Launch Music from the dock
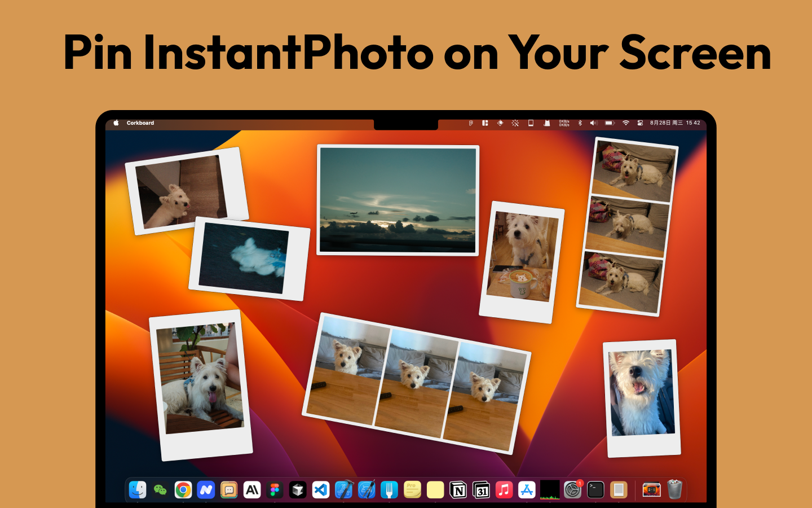The height and width of the screenshot is (508, 812). point(504,489)
